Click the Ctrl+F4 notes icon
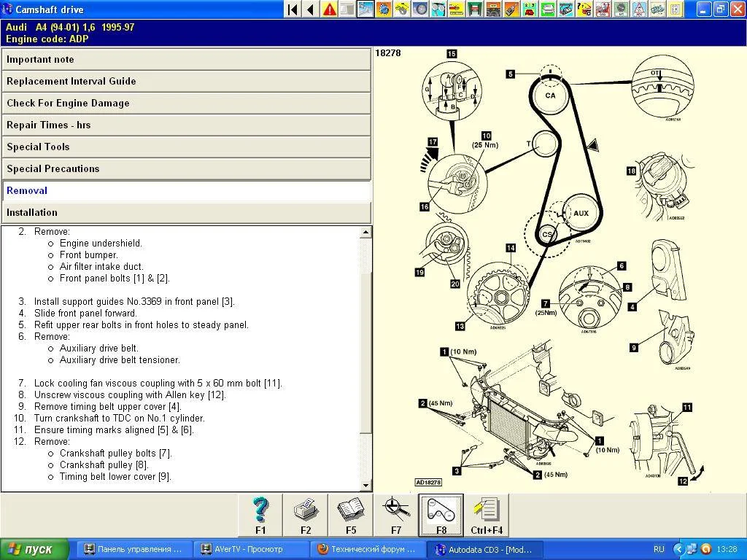The width and height of the screenshot is (747, 560). (x=487, y=515)
